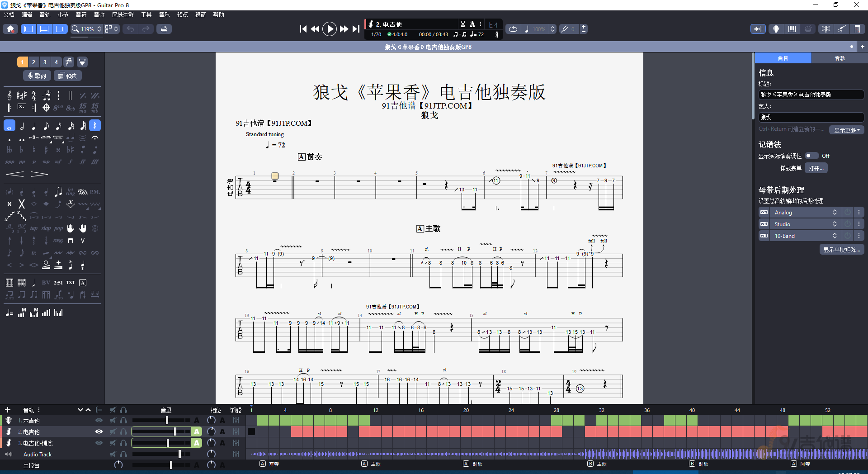The width and height of the screenshot is (868, 474).
Task: Click the 和弦 button
Action: 68,76
